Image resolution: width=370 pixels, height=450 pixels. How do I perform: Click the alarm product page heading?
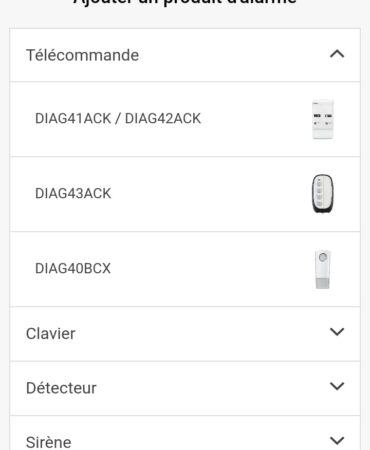click(185, 2)
